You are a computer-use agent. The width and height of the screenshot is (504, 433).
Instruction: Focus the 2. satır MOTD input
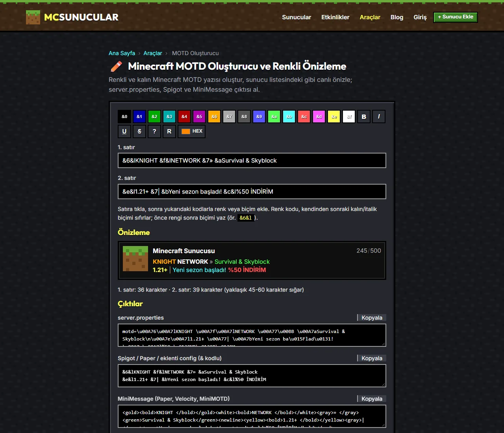pos(252,192)
